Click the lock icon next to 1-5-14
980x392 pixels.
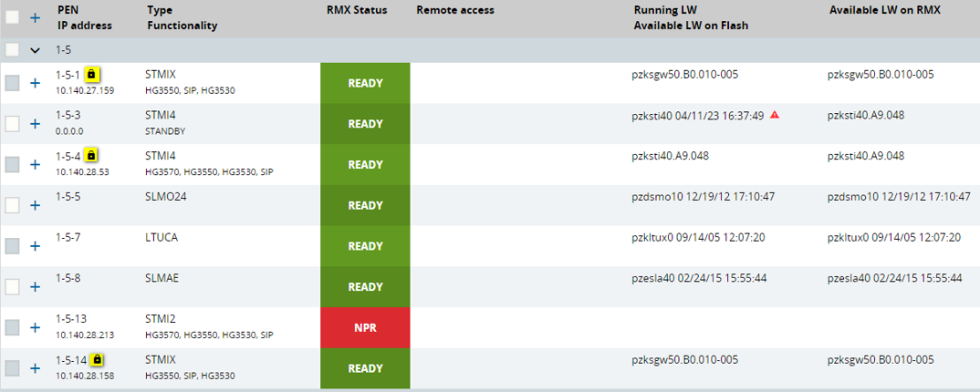[96, 359]
